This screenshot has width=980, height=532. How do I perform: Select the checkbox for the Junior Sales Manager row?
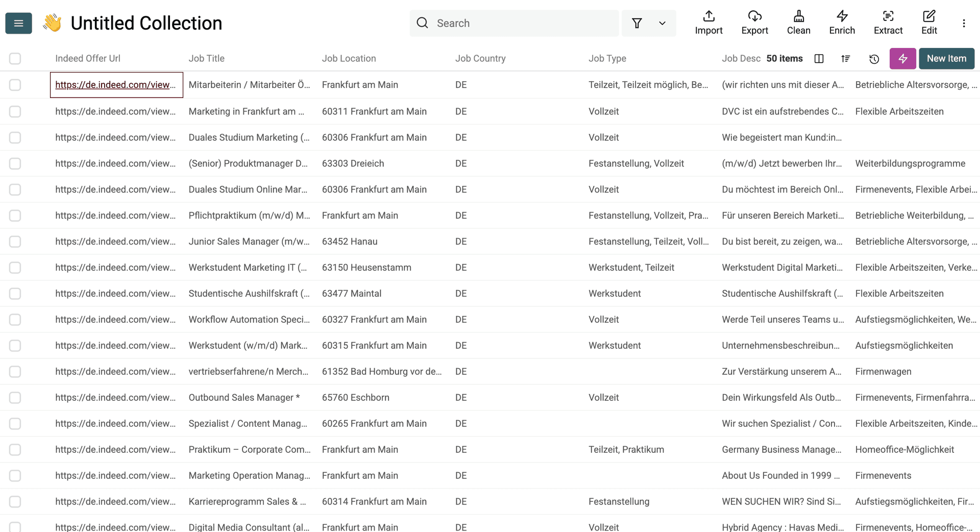(x=15, y=241)
